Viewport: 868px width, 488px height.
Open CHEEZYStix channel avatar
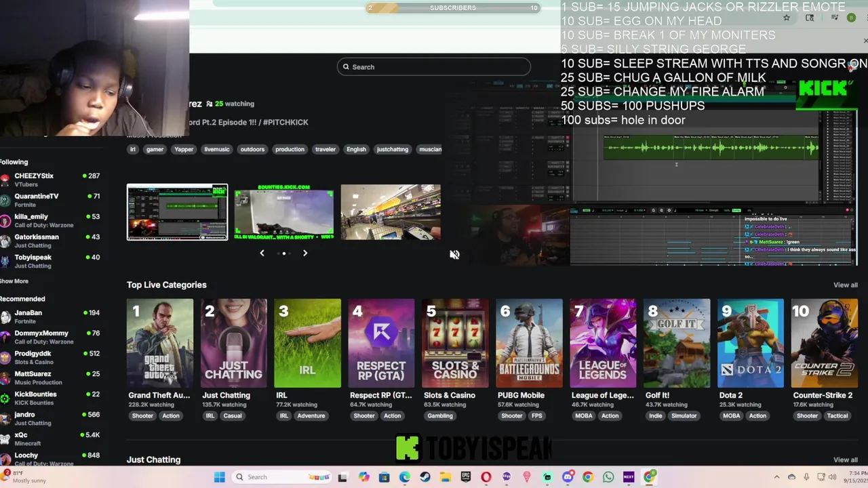point(5,180)
